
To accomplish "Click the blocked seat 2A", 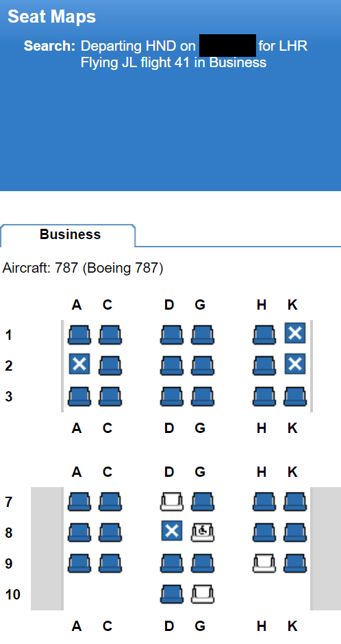I will pos(79,364).
